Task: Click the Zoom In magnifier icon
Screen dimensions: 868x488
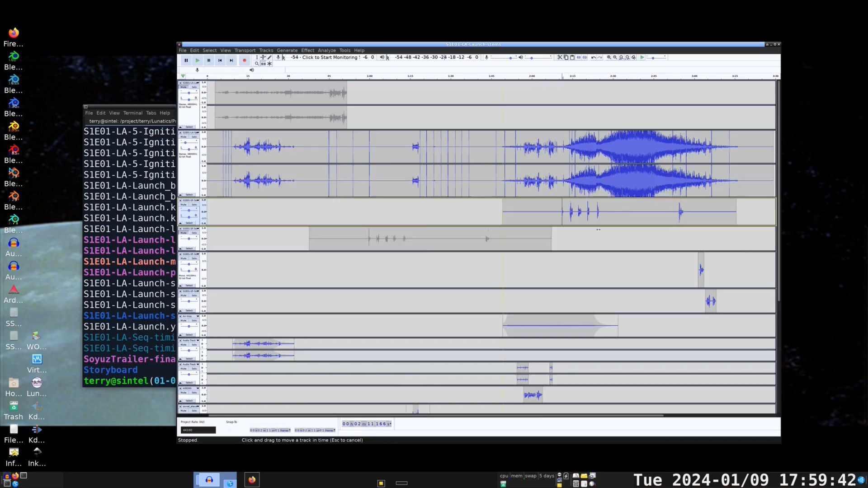Action: [609, 57]
